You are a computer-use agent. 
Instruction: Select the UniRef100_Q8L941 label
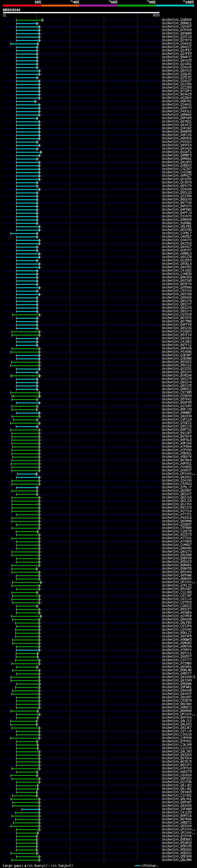coord(177,799)
